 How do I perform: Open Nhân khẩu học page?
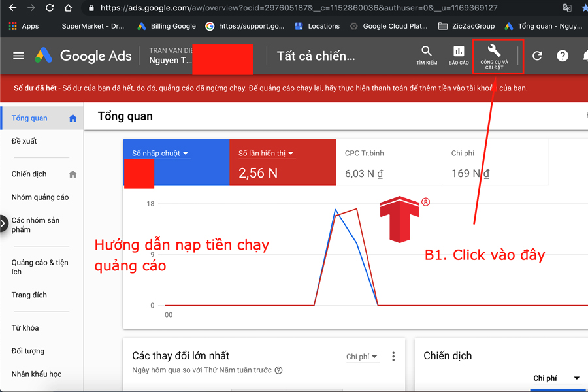coord(37,374)
